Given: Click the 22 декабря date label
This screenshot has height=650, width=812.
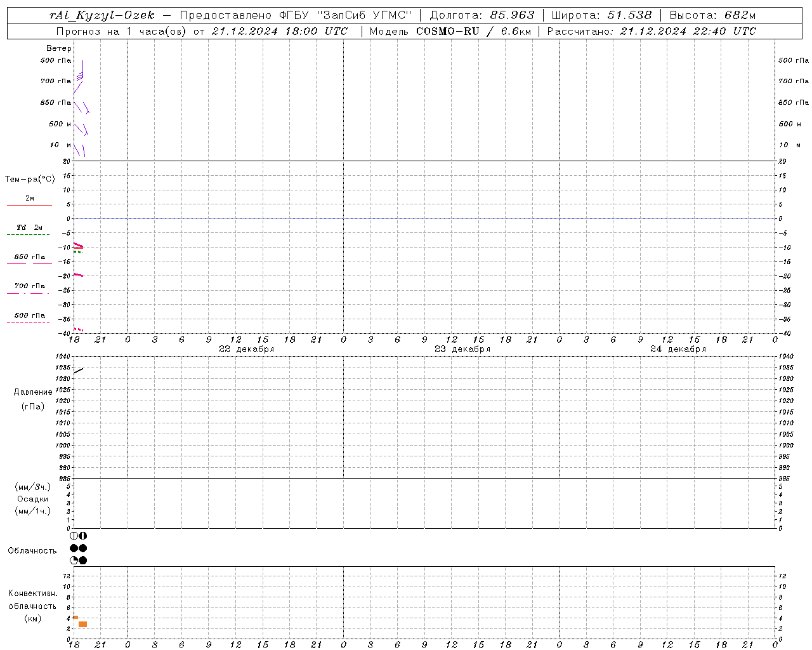Looking at the screenshot, I should click(247, 349).
